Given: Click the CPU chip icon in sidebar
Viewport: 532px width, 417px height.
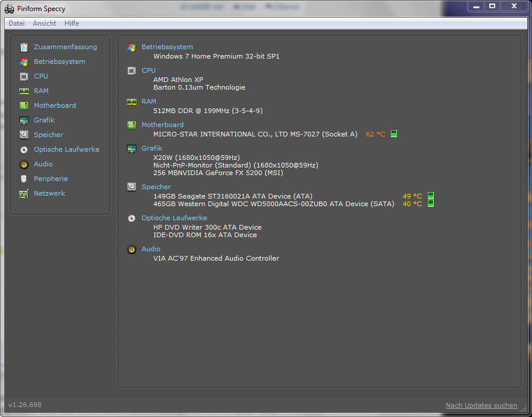Looking at the screenshot, I should 24,76.
